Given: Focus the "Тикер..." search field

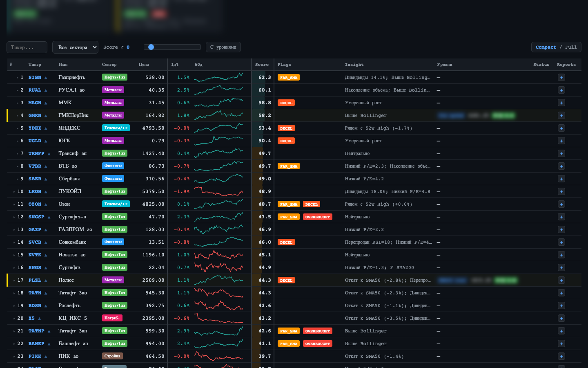Looking at the screenshot, I should pos(27,47).
